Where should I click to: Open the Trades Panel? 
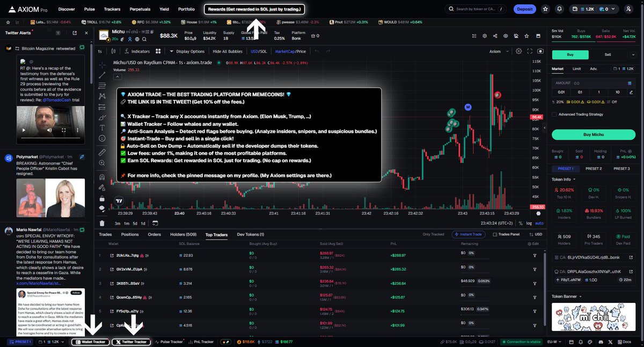pos(506,234)
